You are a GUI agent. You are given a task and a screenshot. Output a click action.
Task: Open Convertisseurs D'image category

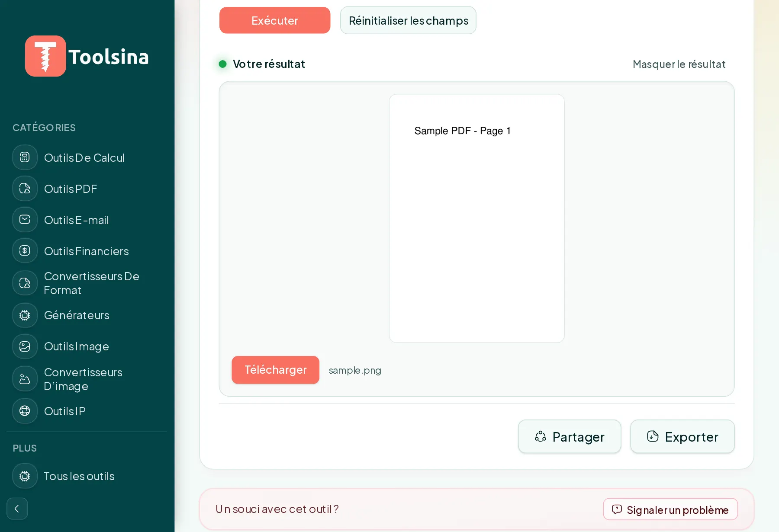[x=83, y=379]
